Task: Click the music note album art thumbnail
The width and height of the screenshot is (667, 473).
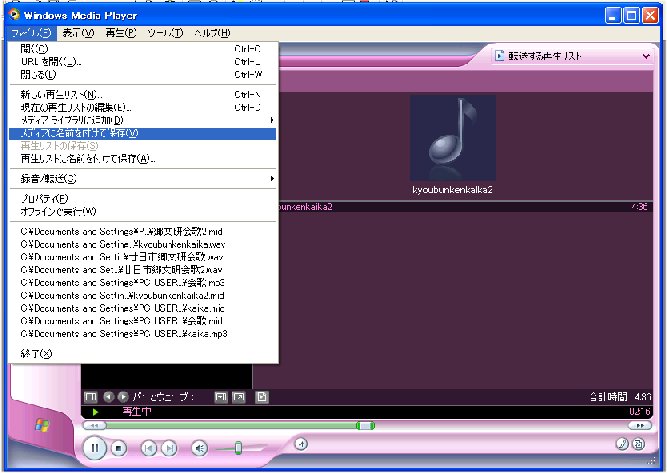Action: coord(453,138)
